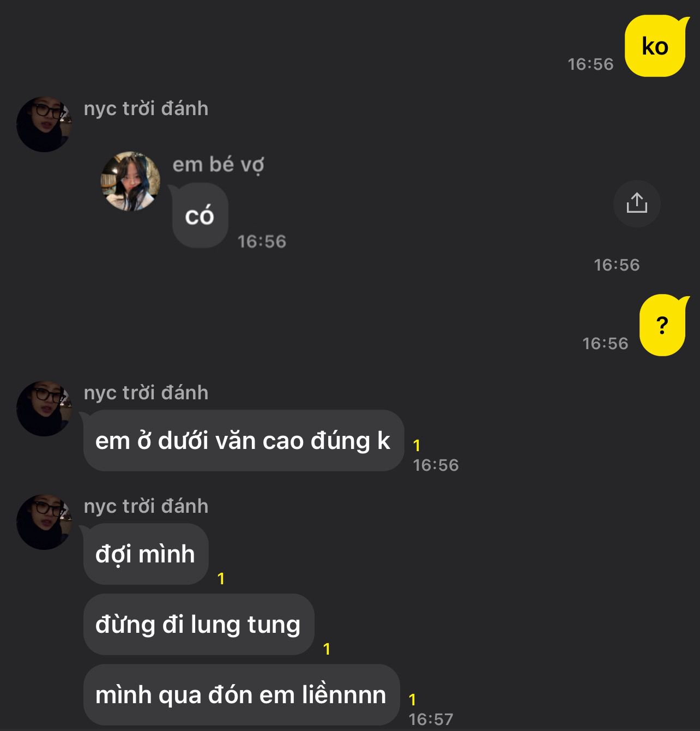Tap the share icon beside forwarded message
Viewport: 700px width, 731px height.
(637, 203)
